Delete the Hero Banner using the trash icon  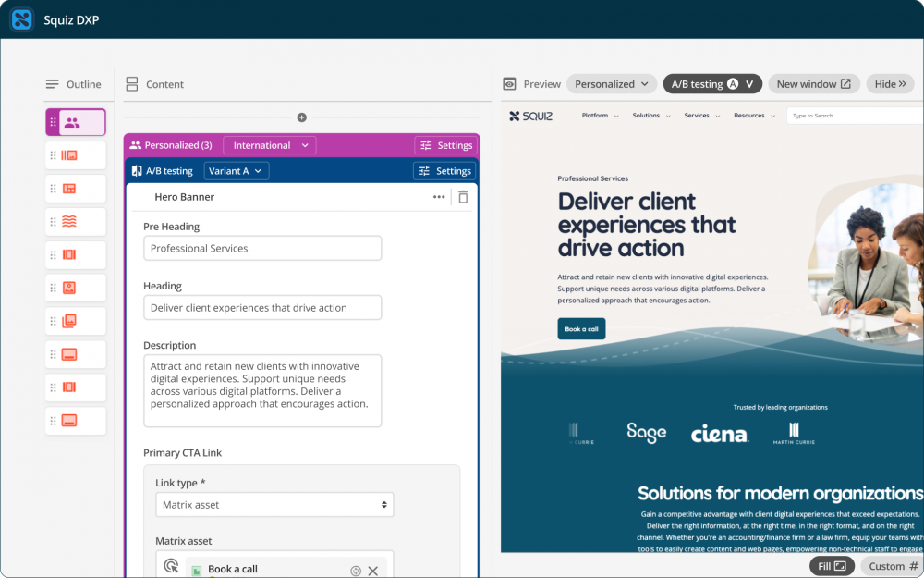coord(462,196)
